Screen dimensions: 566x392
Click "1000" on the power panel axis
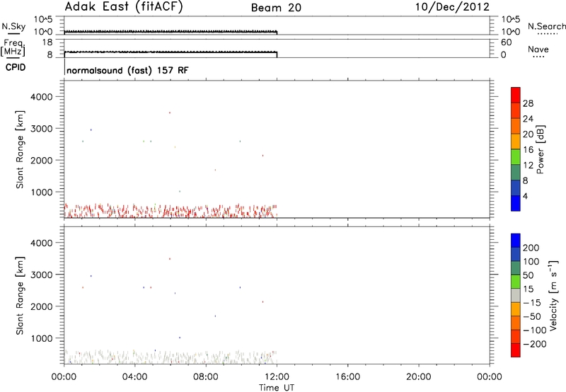[41, 192]
